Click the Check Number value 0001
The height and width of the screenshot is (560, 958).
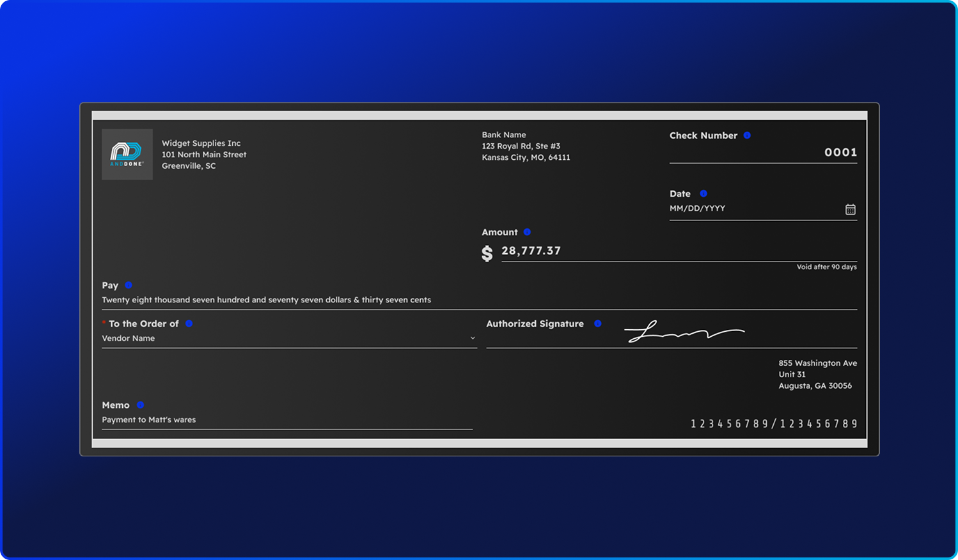[x=841, y=152]
